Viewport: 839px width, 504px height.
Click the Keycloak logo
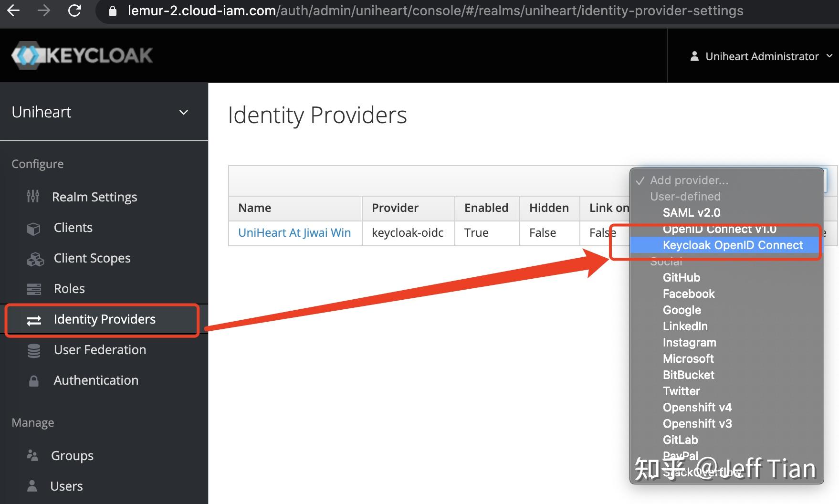click(82, 55)
